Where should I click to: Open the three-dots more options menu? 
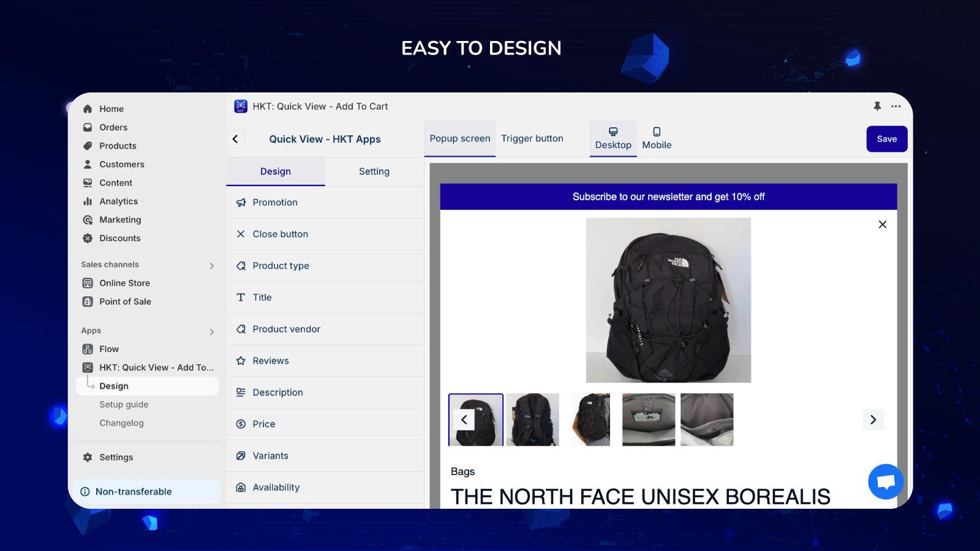point(895,107)
